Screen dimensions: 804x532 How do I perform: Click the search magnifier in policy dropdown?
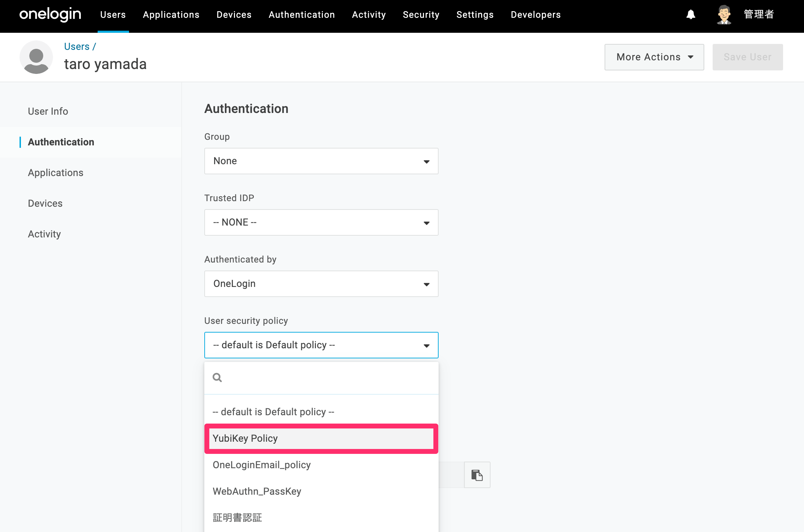coord(217,378)
